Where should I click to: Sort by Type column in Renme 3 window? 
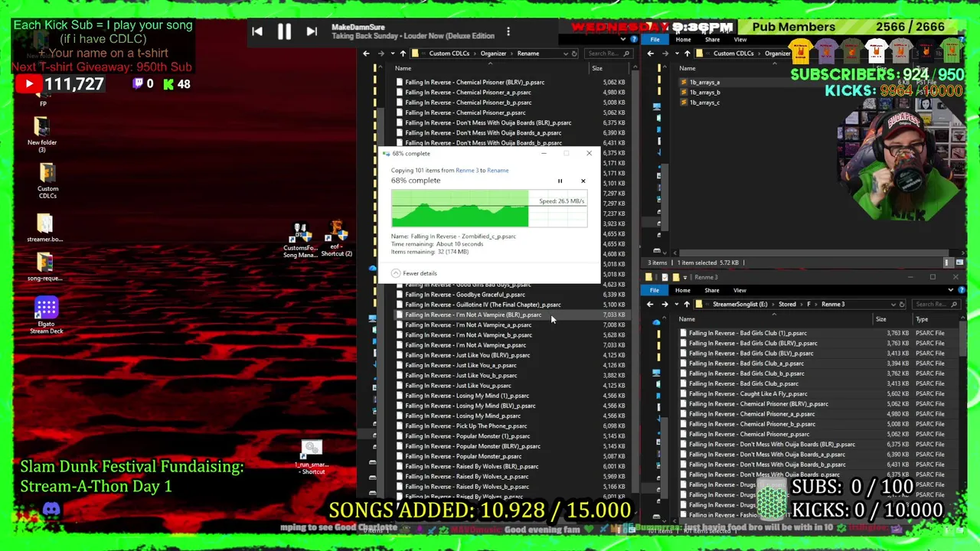click(922, 319)
